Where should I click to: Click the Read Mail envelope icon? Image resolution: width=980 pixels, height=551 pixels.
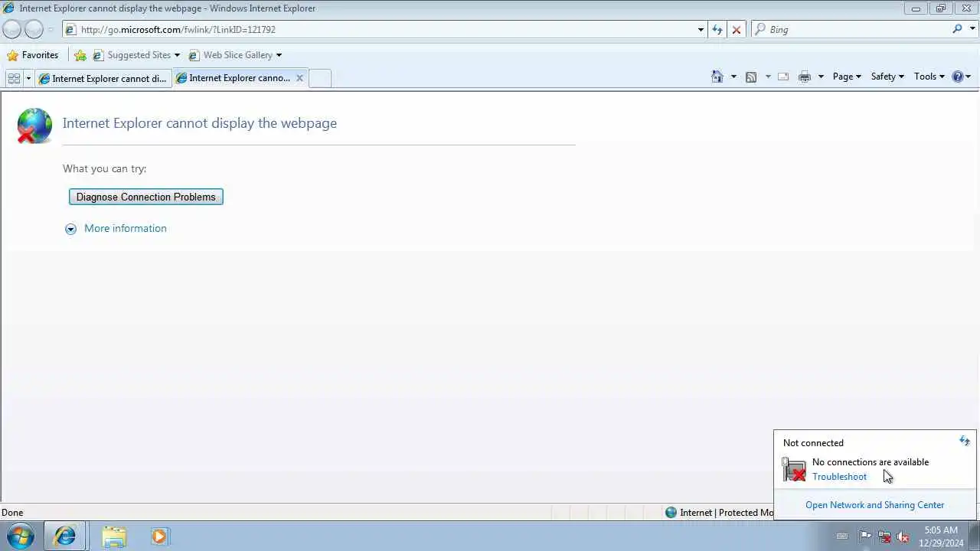tap(783, 77)
